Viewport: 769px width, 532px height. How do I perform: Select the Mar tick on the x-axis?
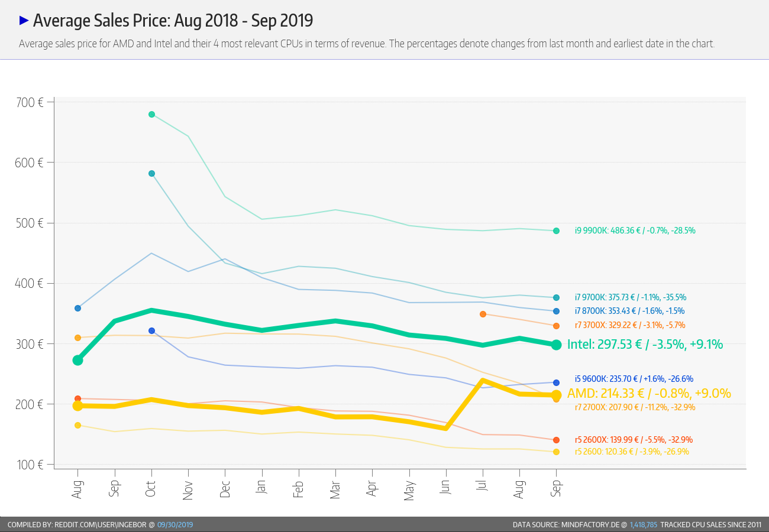335,487
